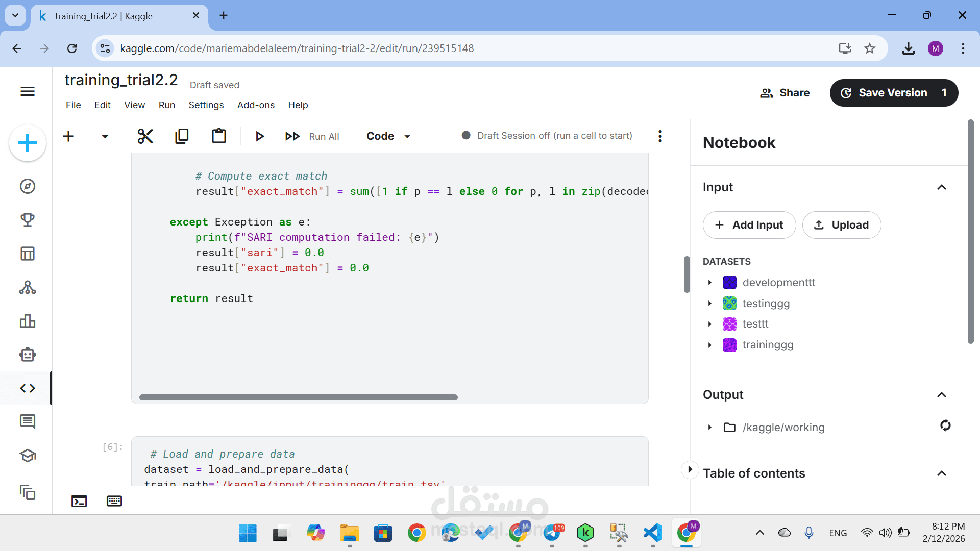Click the code cell horizontal scrollbar
Viewport: 980px width, 551px height.
click(x=298, y=397)
